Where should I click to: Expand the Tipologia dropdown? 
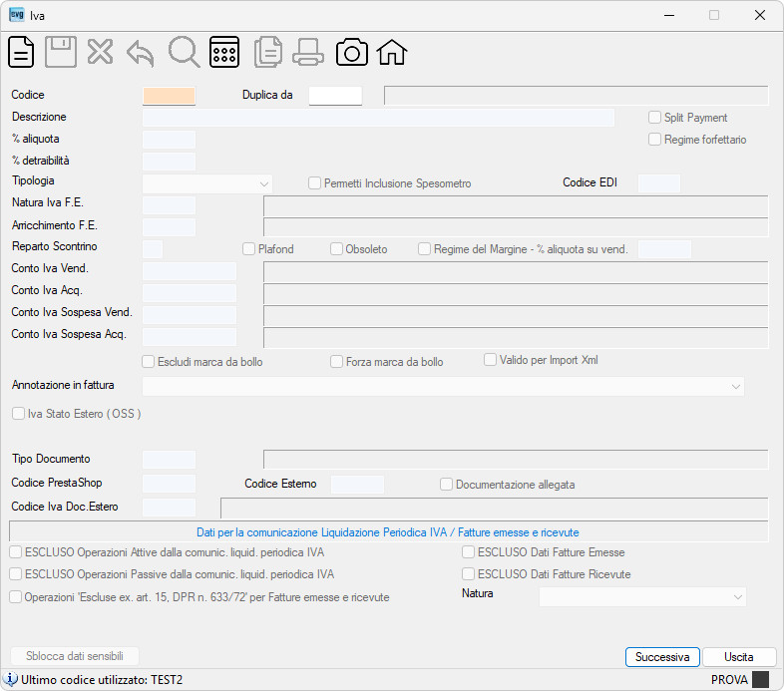[207, 184]
